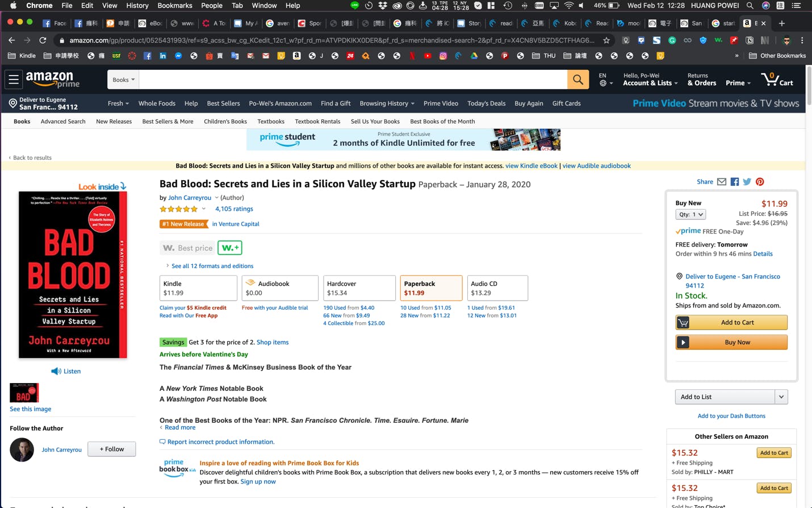
Task: Open the Amazon hamburger menu
Action: pos(14,80)
